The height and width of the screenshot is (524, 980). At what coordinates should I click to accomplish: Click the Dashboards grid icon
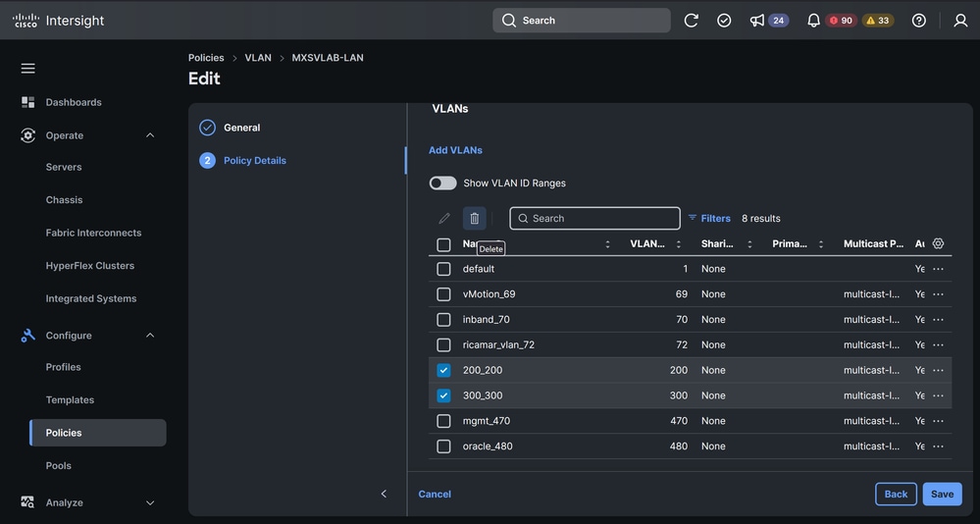click(x=28, y=102)
